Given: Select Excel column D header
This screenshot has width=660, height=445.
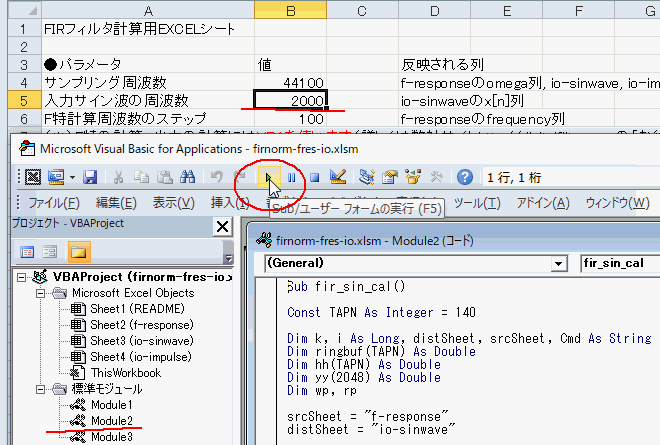Looking at the screenshot, I should click(x=434, y=11).
